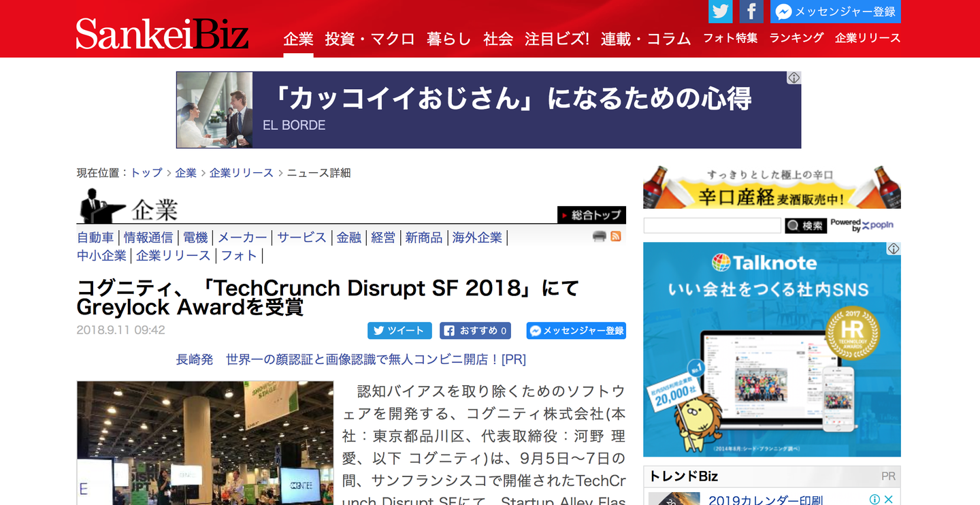Image resolution: width=980 pixels, height=505 pixels.
Task: Open the article photo of the exhibition hall
Action: point(205,443)
